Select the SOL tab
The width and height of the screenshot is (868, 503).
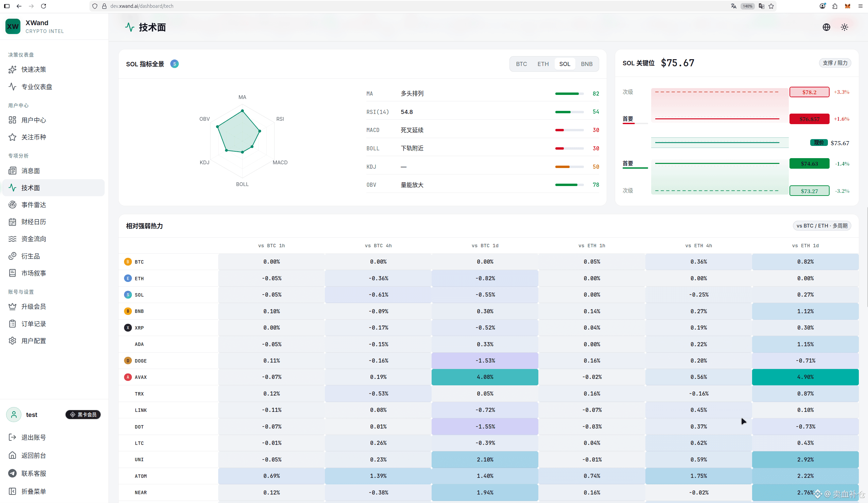[x=565, y=64]
